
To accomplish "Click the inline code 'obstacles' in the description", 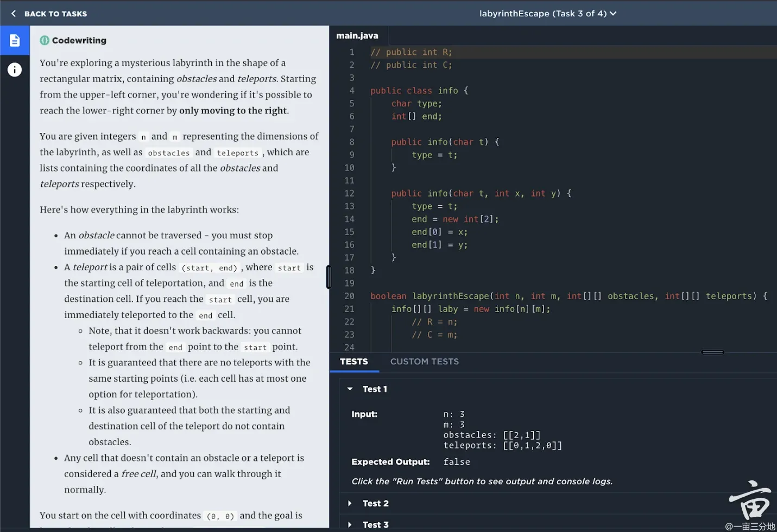I will click(x=169, y=153).
